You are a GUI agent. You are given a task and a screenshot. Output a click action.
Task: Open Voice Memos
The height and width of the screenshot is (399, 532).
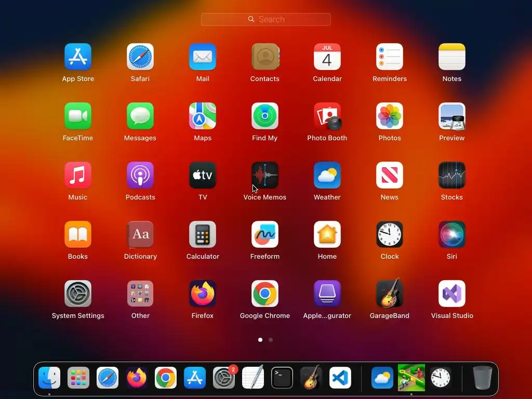point(265,175)
